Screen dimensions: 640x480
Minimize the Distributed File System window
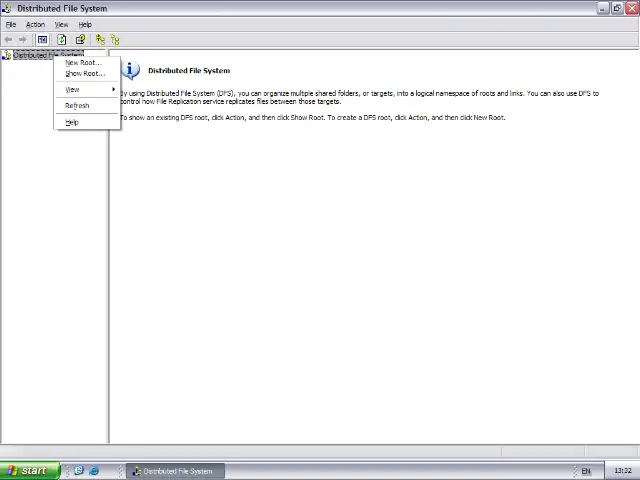tap(602, 8)
